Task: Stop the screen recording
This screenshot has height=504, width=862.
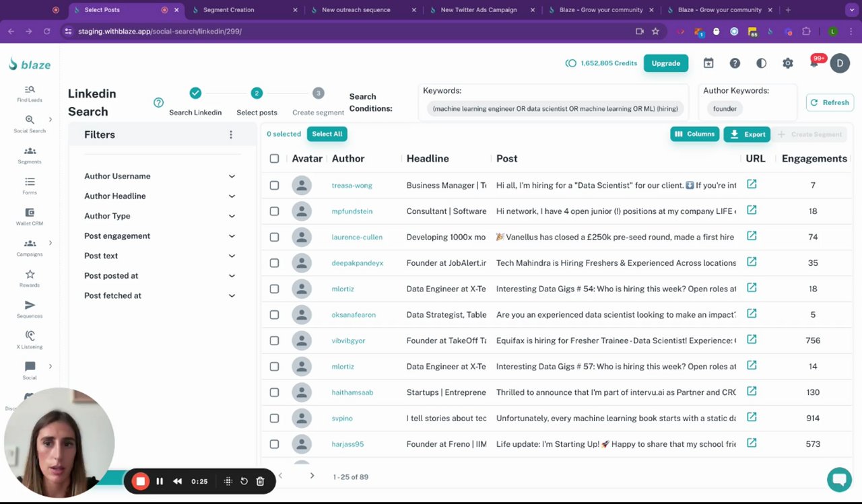Action: pyautogui.click(x=140, y=481)
